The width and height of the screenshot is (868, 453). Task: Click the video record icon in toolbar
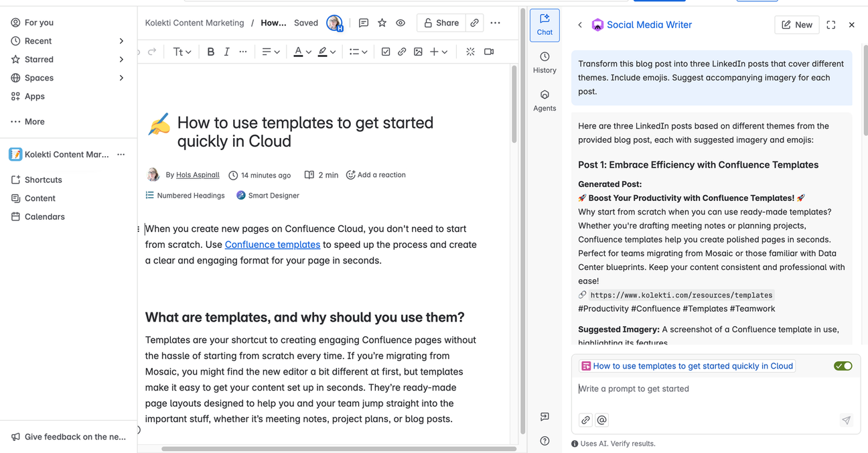click(489, 52)
